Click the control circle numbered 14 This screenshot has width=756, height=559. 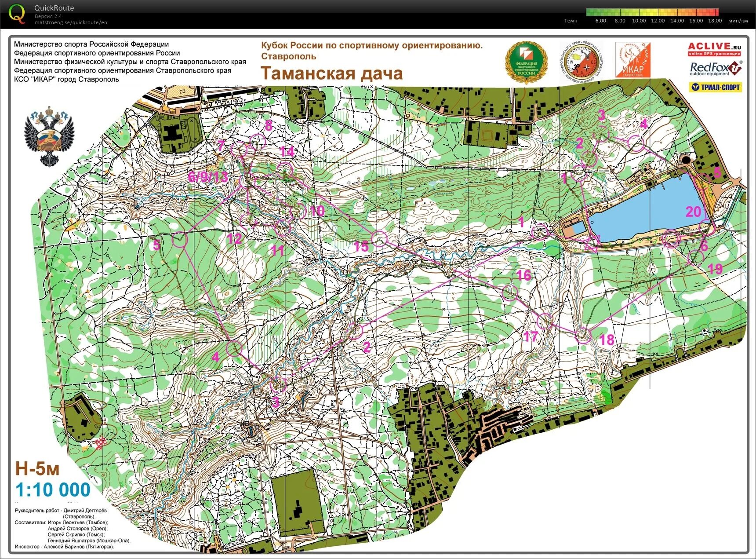[285, 169]
